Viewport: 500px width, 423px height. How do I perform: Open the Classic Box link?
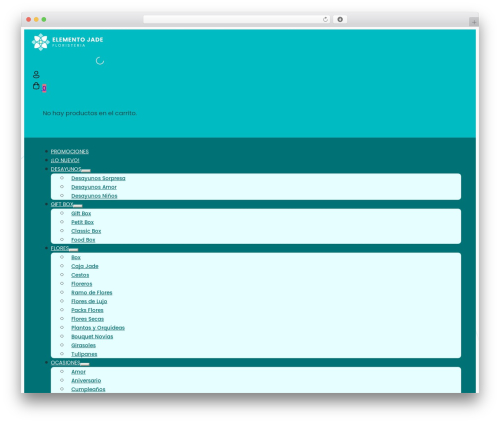coord(86,231)
